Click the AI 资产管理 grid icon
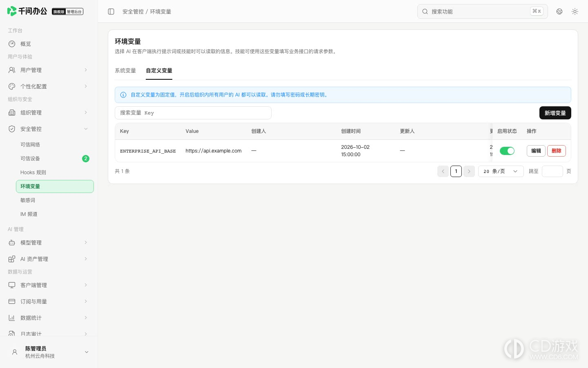Image resolution: width=588 pixels, height=368 pixels. 12,259
